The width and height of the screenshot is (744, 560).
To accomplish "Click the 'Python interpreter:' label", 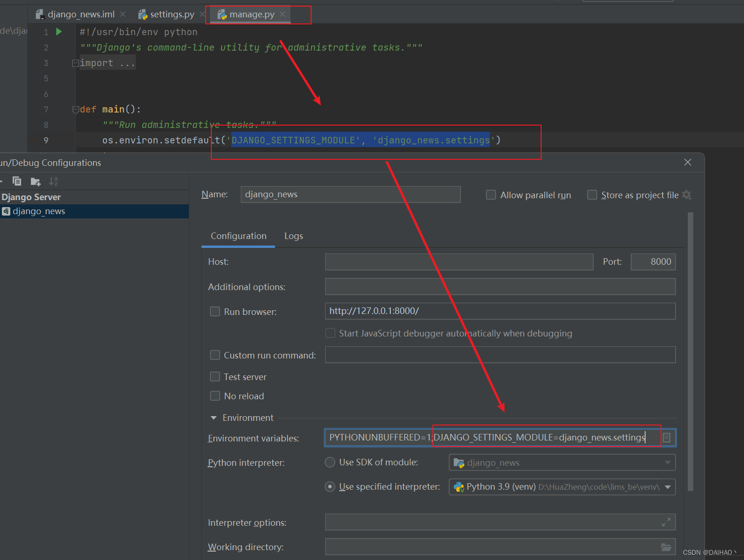I will point(246,463).
